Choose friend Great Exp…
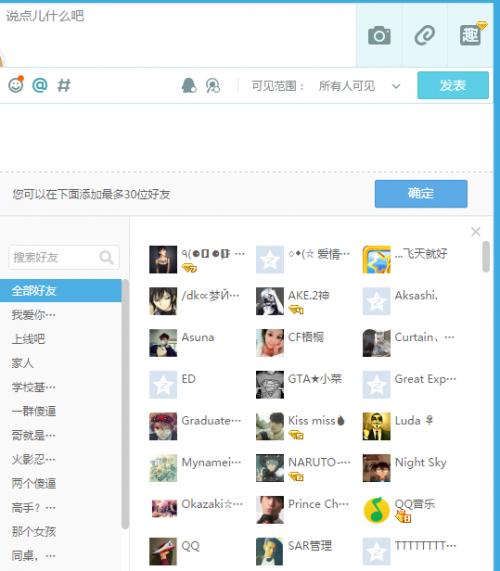Image resolution: width=500 pixels, height=571 pixels. coord(409,385)
